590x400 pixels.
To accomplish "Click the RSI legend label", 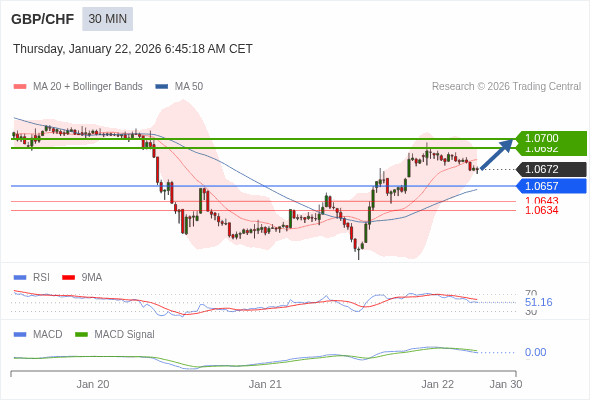I will point(41,278).
